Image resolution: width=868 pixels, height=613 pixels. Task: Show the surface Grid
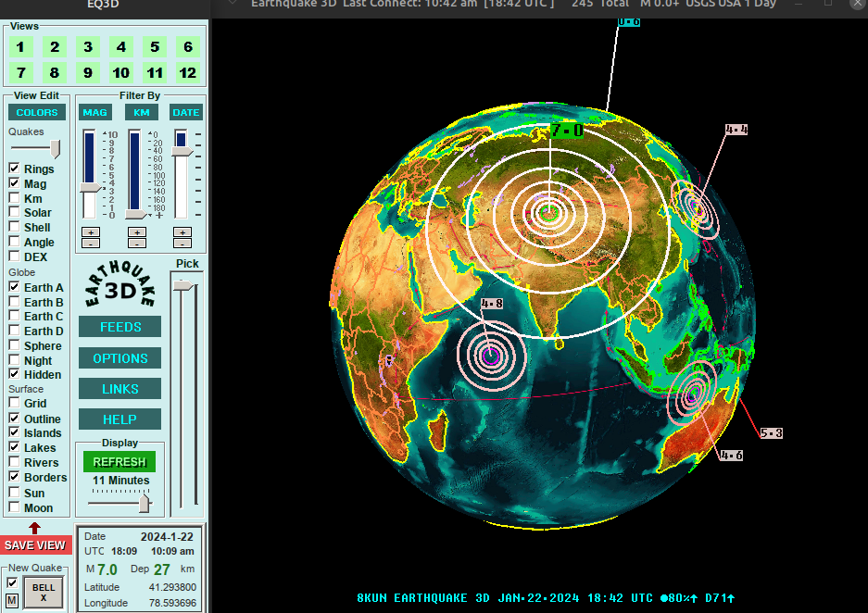(15, 403)
